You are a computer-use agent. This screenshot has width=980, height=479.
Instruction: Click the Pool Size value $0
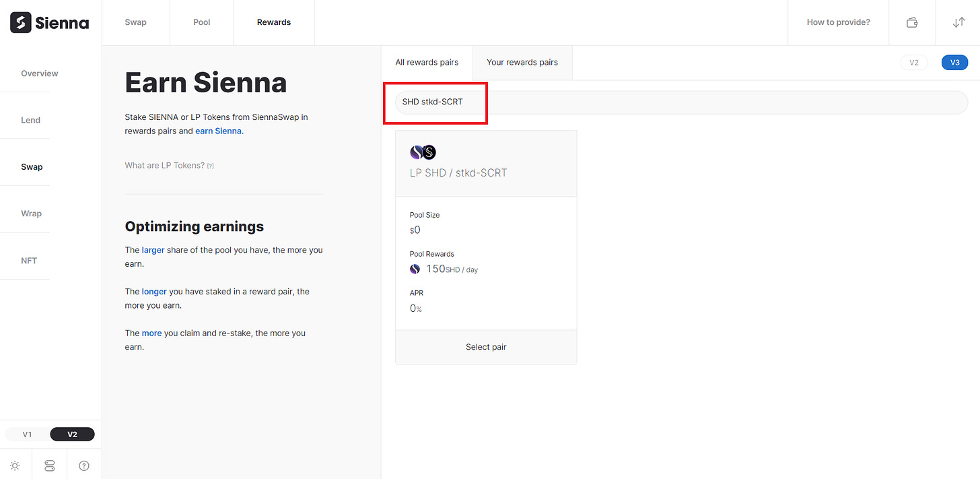click(415, 230)
